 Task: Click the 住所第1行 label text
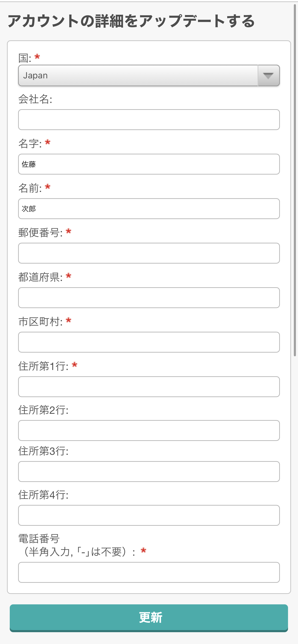tap(43, 366)
